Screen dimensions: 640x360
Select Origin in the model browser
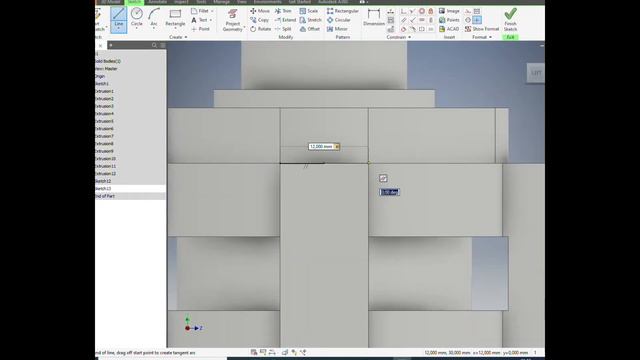[x=100, y=76]
